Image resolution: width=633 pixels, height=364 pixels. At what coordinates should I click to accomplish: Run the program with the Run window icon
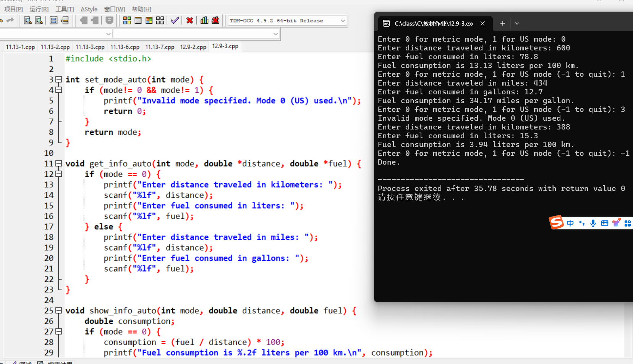pyautogui.click(x=138, y=20)
